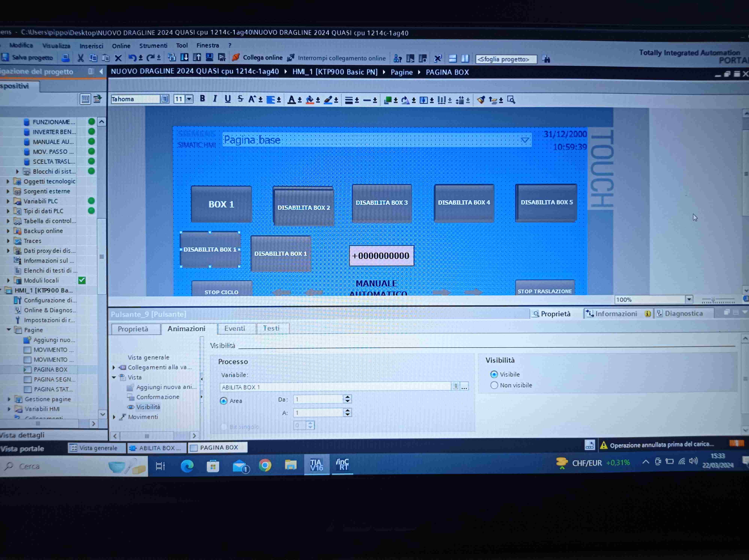Click the paste icon in main toolbar
This screenshot has height=560, width=749.
[x=106, y=58]
